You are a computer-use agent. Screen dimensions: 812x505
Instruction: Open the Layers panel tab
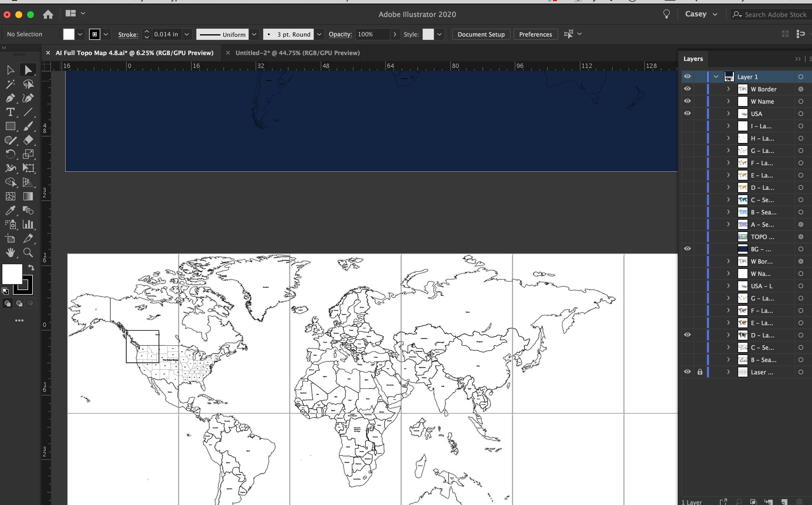[x=693, y=59]
